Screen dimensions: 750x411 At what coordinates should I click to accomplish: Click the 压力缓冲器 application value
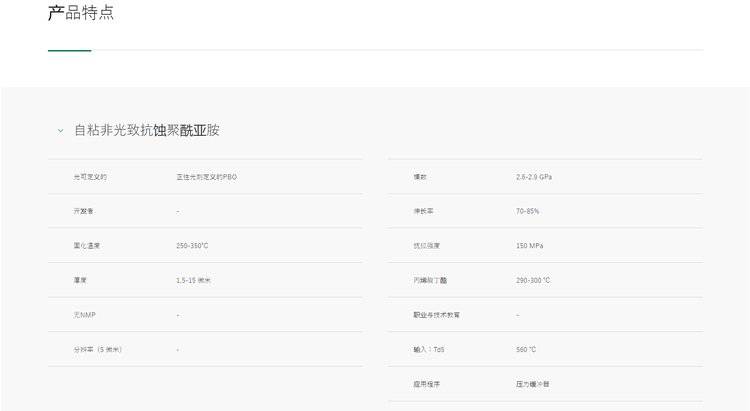point(533,384)
